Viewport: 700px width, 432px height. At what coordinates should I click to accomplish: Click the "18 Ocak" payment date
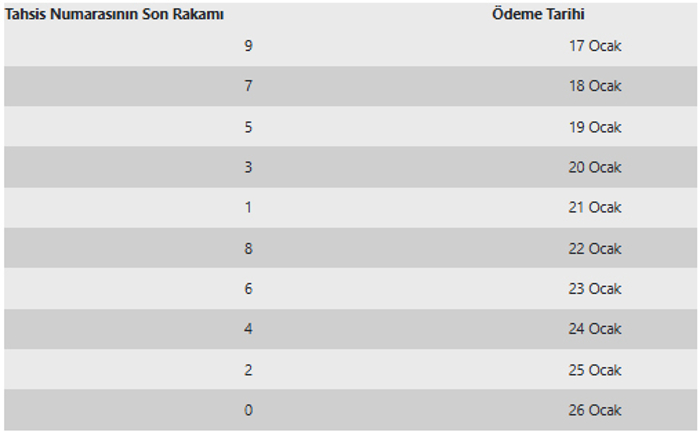(x=595, y=86)
